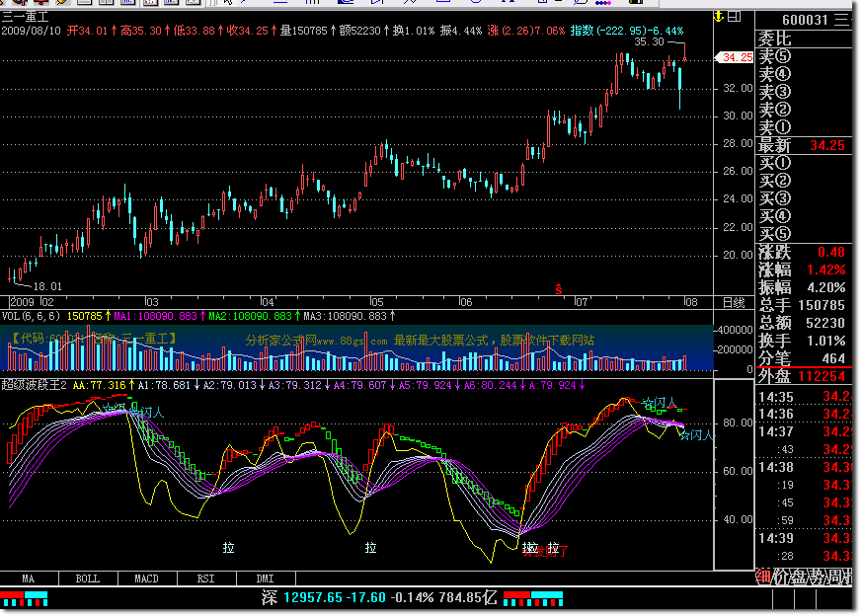The image size is (862, 616).
Task: Click the 超级波段王2 indicator name
Action: click(34, 385)
